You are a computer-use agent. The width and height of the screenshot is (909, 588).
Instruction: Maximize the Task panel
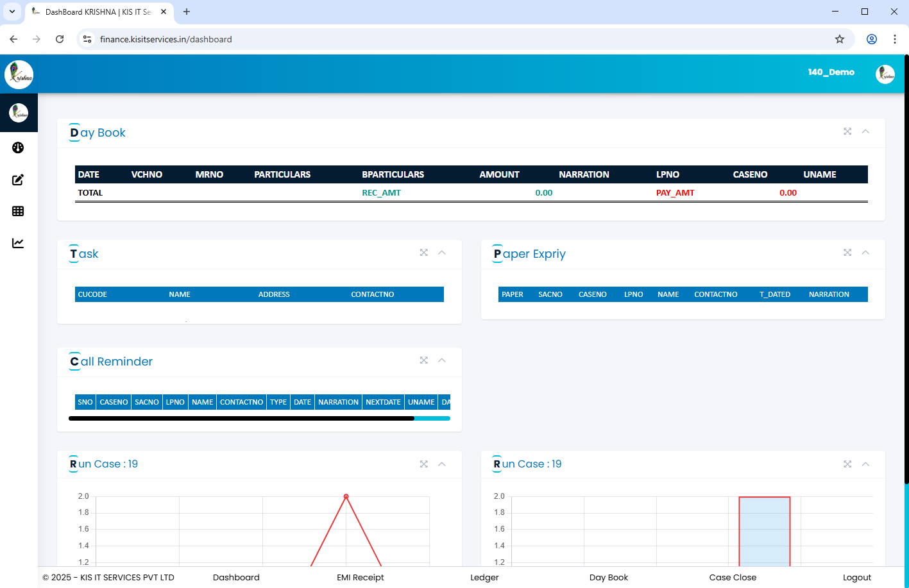[x=424, y=253]
